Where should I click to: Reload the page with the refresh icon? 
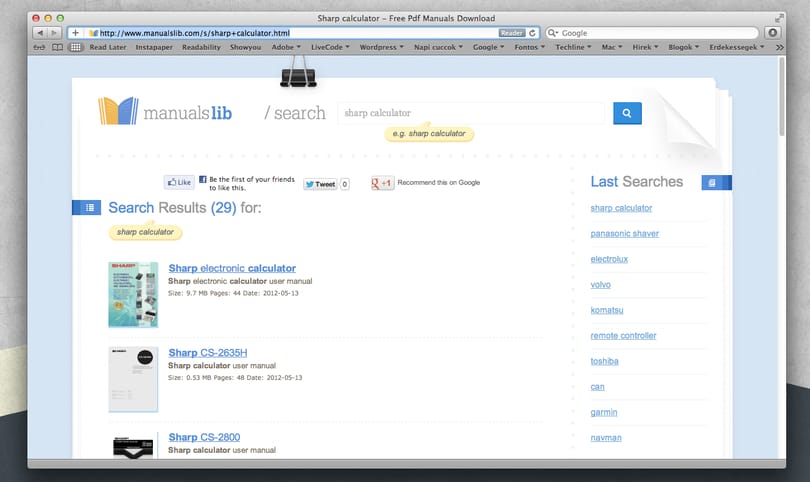[x=532, y=33]
